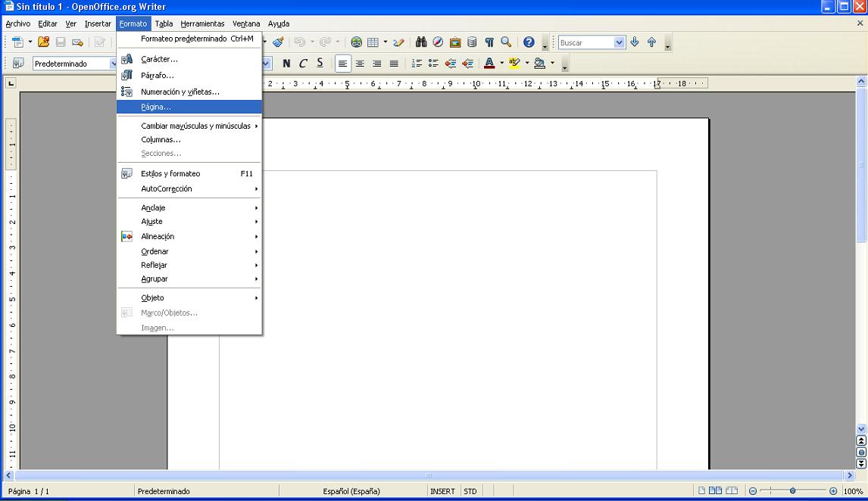
Task: Toggle nonprinting characters pilcrow
Action: [489, 42]
